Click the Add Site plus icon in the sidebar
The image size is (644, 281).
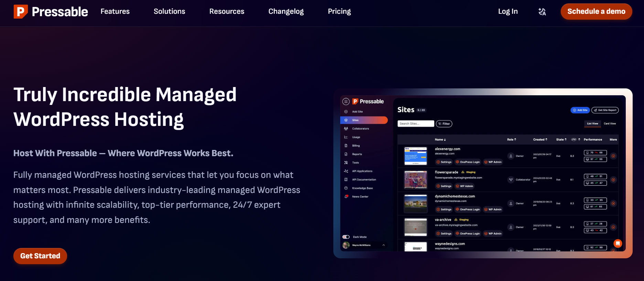346,112
